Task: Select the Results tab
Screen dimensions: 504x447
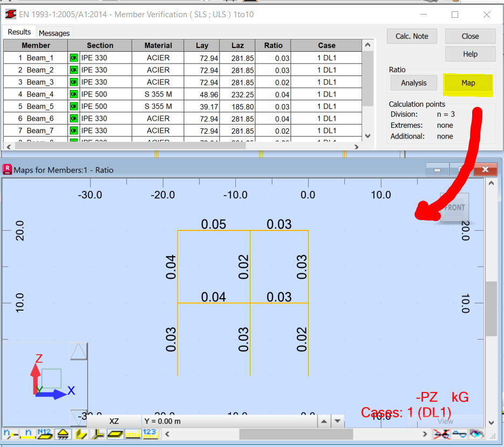Action: [19, 32]
